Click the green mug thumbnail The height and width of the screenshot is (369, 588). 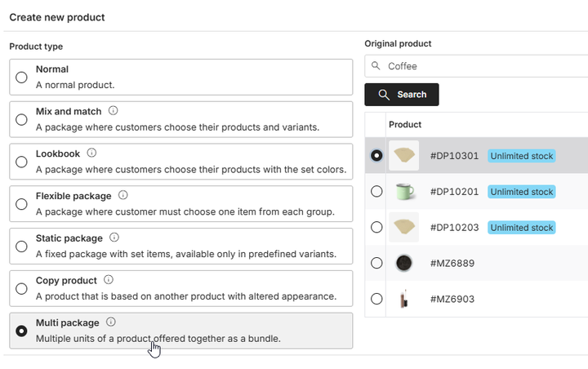[x=403, y=191]
